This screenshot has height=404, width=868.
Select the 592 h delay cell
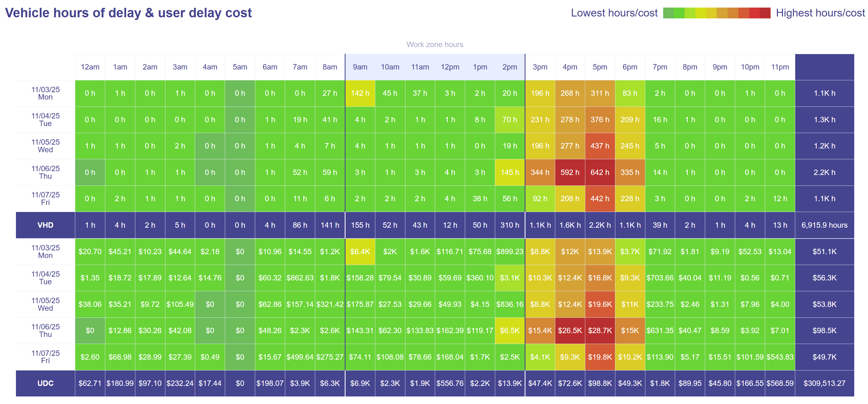click(x=570, y=172)
